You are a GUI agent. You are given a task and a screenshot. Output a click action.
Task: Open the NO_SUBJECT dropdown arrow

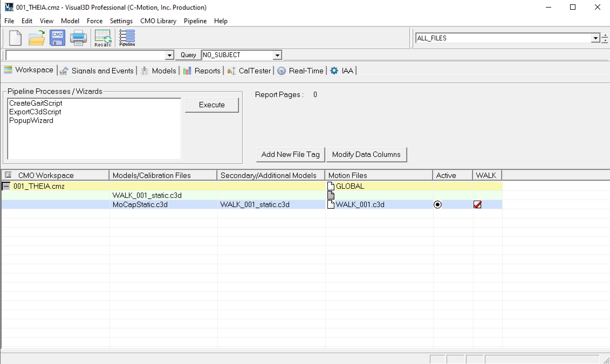tap(277, 55)
